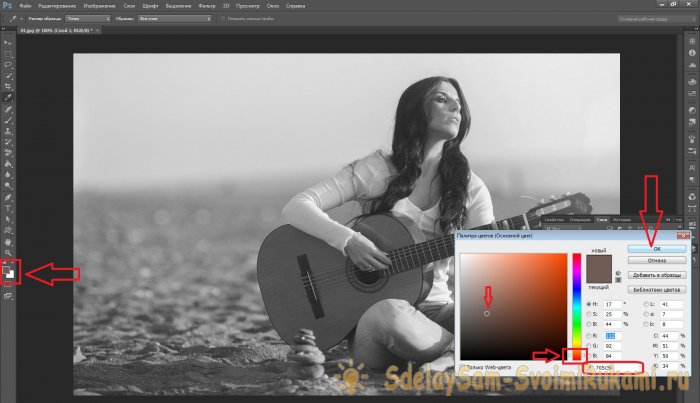Toggle Show Sampling Ring checkbox
This screenshot has width=700, height=403.
point(223,19)
